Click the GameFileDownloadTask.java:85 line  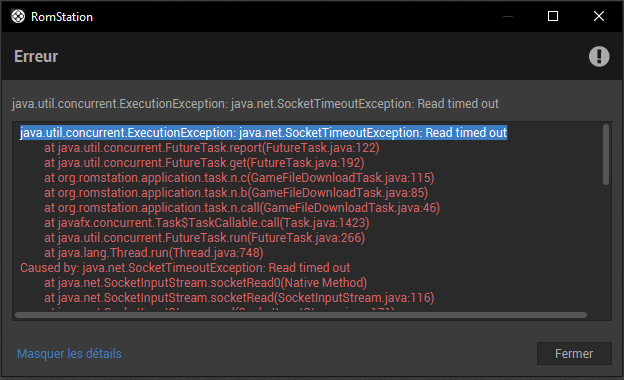(236, 193)
